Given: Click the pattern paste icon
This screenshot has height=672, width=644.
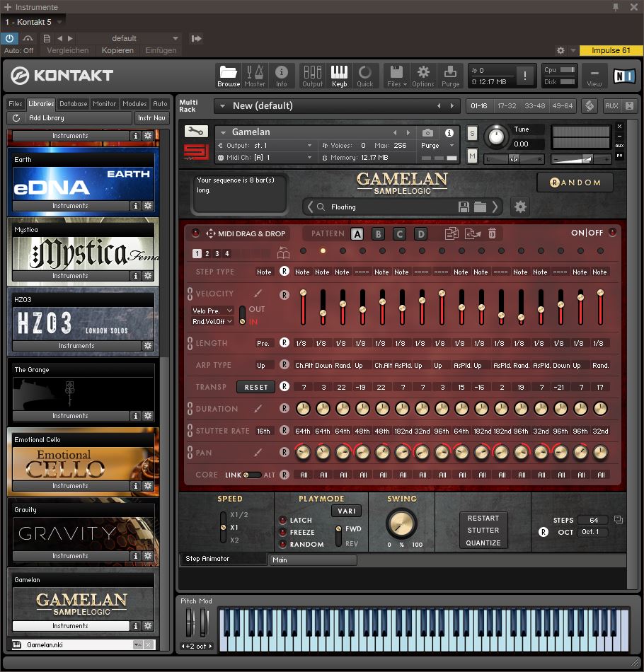Looking at the screenshot, I should [473, 233].
